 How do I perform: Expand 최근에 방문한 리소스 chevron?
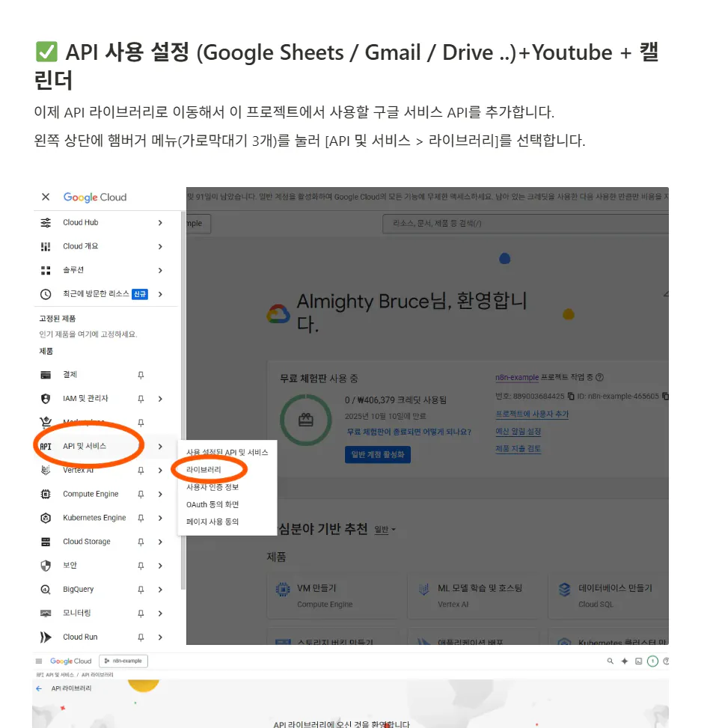(160, 294)
